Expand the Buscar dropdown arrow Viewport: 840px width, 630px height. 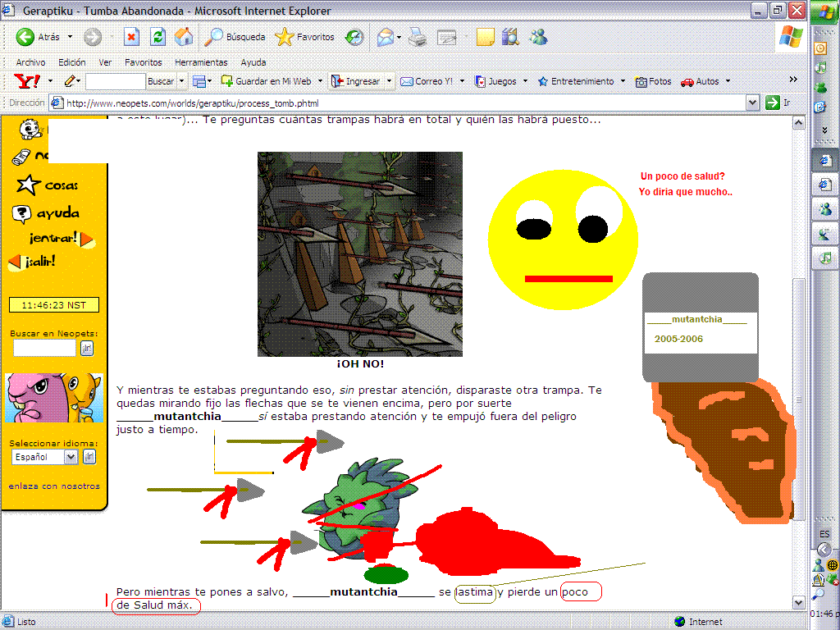pyautogui.click(x=181, y=81)
